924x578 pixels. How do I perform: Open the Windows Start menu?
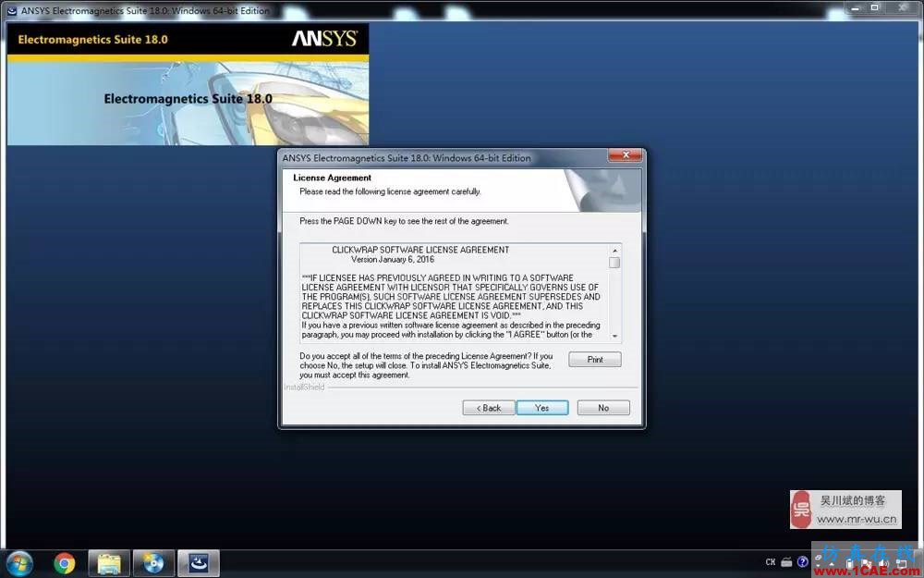tap(19, 563)
